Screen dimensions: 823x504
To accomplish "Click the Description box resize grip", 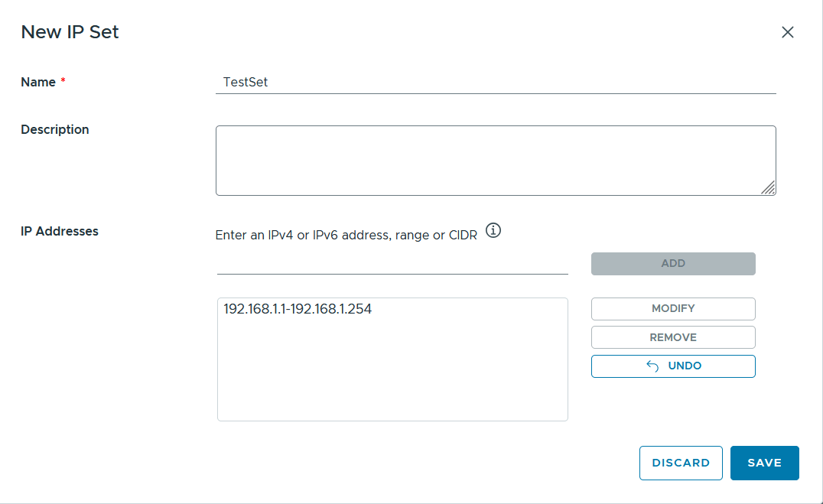I will (x=769, y=188).
